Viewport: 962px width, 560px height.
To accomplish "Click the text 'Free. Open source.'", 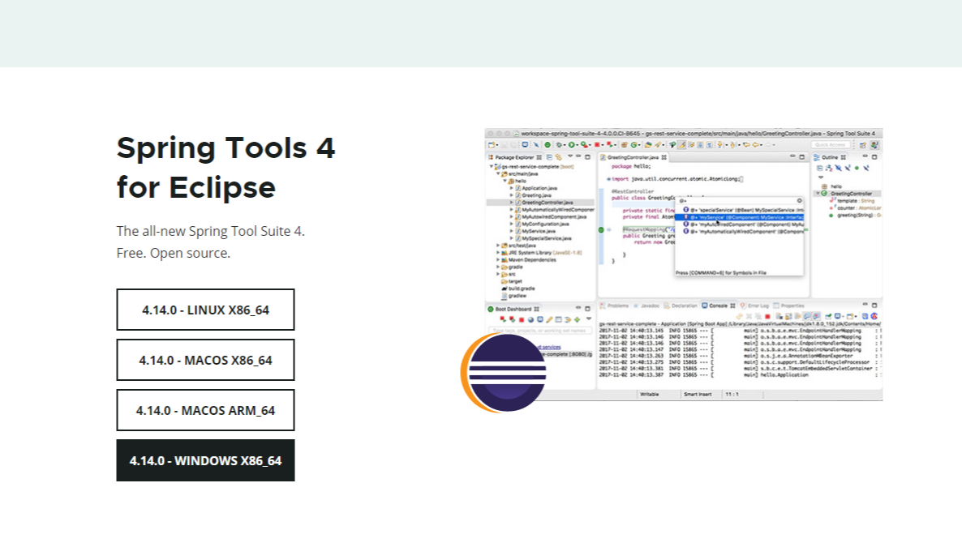I will point(174,253).
